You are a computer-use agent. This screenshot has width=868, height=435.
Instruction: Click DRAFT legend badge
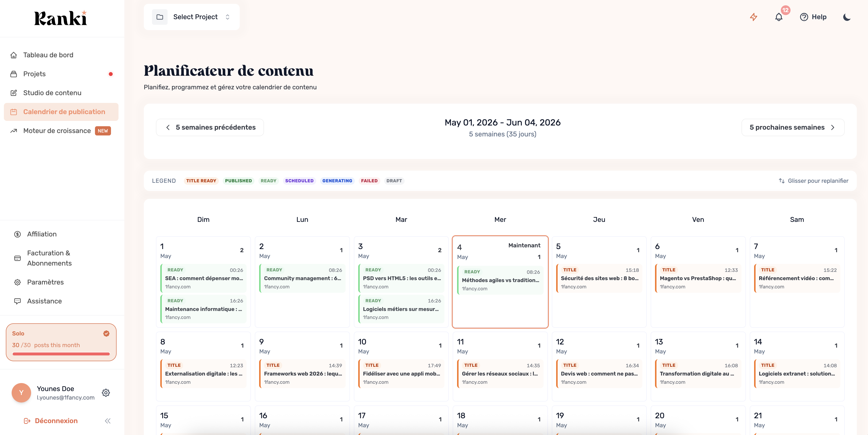pos(394,181)
